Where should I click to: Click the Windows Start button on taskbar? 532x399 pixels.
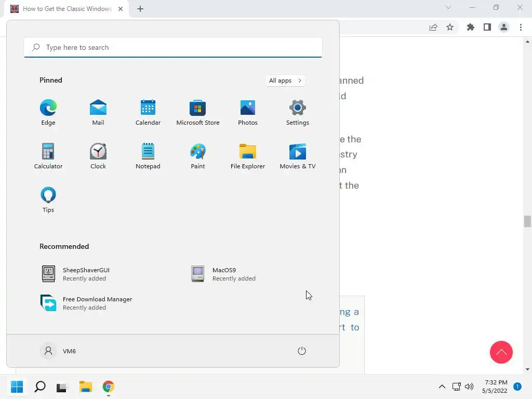click(17, 387)
